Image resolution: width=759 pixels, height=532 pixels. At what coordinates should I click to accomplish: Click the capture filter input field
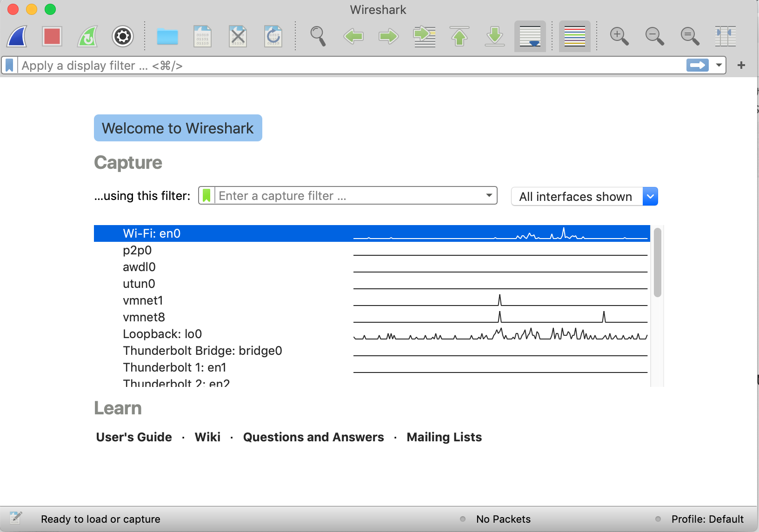click(349, 196)
